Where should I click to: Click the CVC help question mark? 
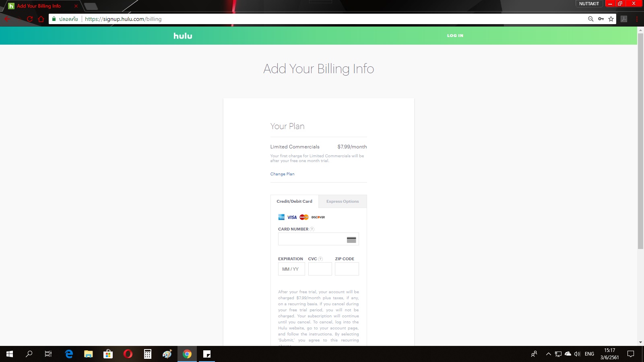tap(320, 259)
